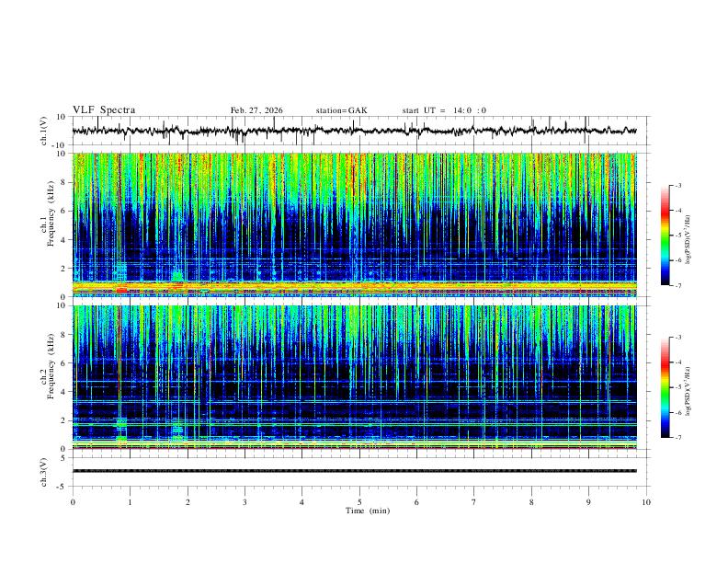
Task: Click the black ch.3 signal trace
Action: 354,471
